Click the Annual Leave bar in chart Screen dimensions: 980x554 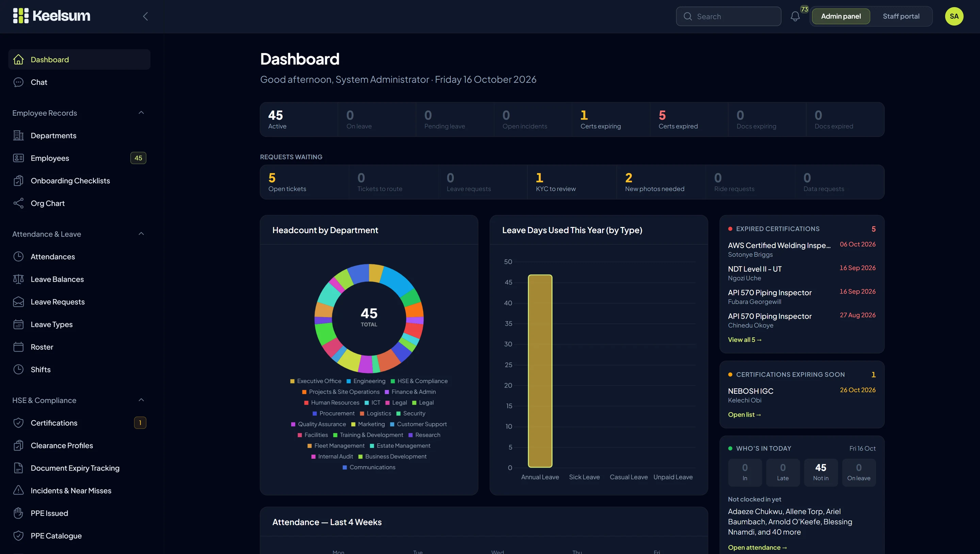[540, 371]
